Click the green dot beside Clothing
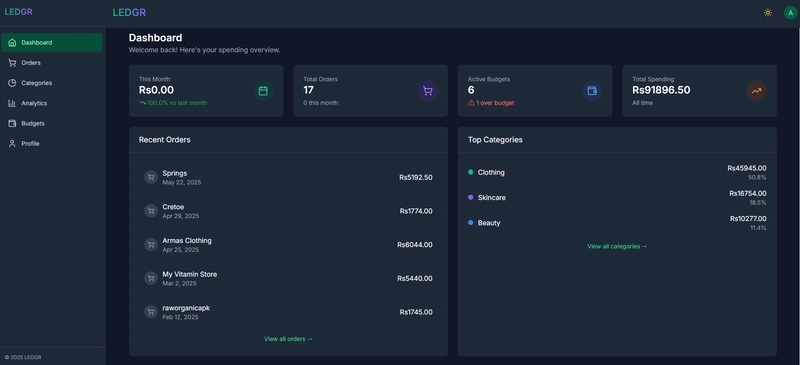 (x=470, y=172)
